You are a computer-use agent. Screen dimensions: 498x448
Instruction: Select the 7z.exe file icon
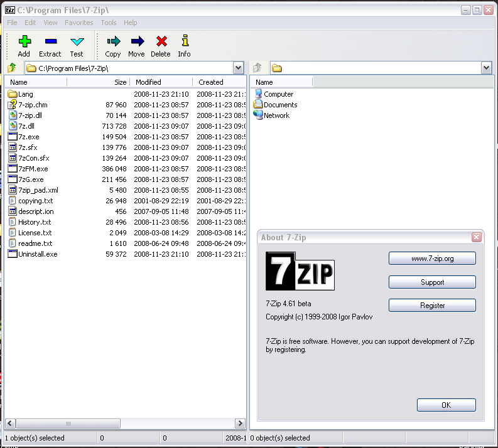pos(12,136)
